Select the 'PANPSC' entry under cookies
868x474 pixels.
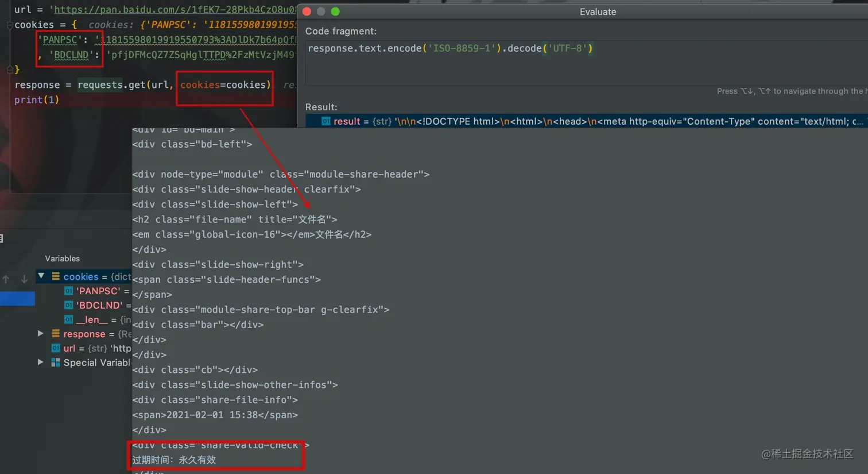[98, 291]
